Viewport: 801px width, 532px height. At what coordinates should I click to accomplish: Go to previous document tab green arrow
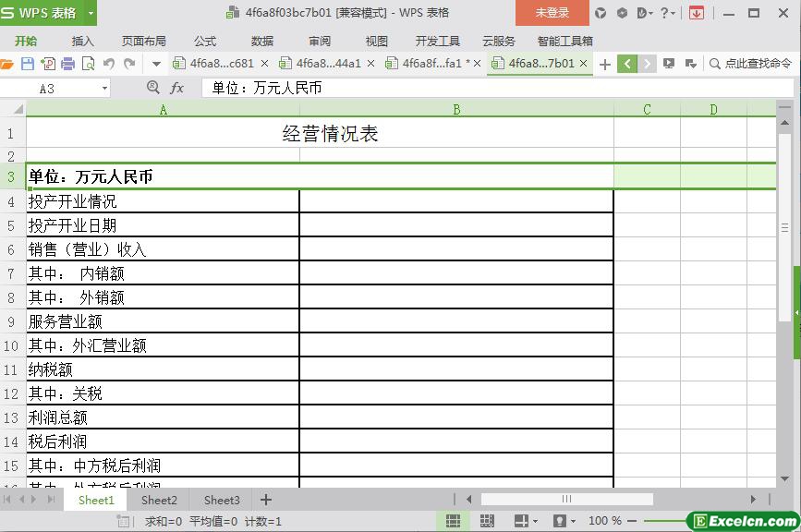tap(626, 64)
